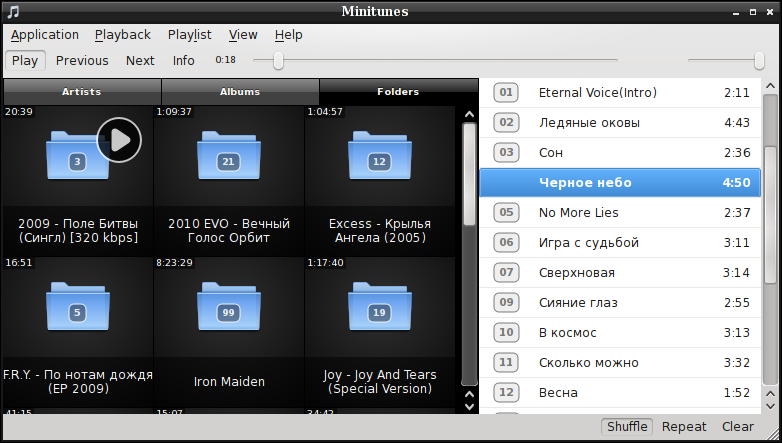The image size is (782, 443).
Task: Click track number badge 03
Action: (506, 152)
